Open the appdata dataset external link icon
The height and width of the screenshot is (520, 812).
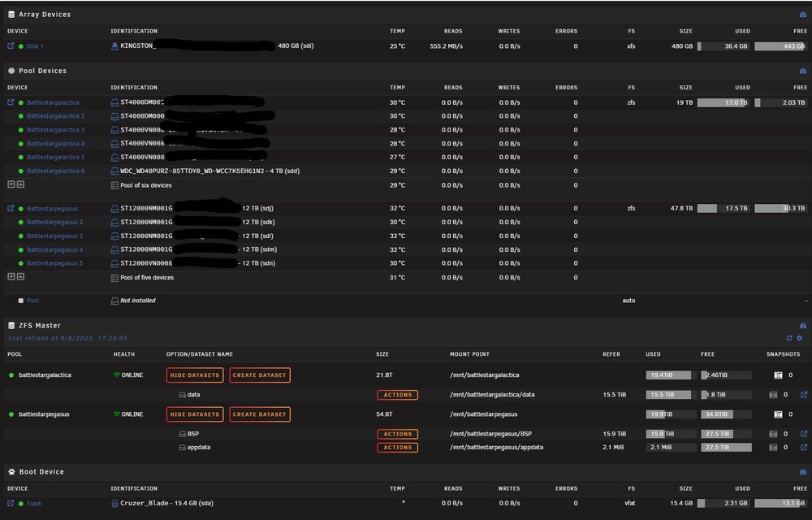click(x=804, y=447)
